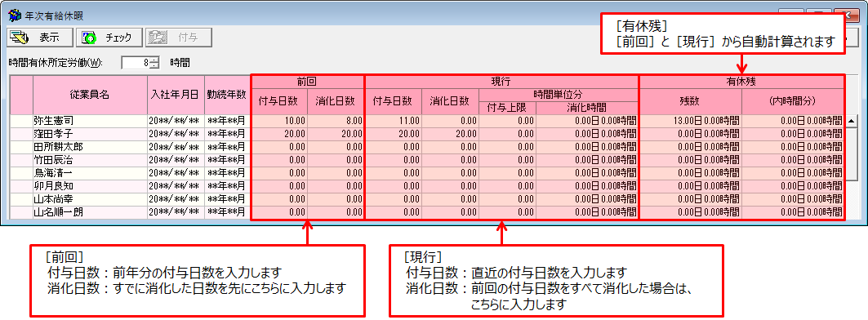Increase the 時間有休所定労働 stepper value
Viewport: 868px width, 320px height.
pyautogui.click(x=154, y=60)
